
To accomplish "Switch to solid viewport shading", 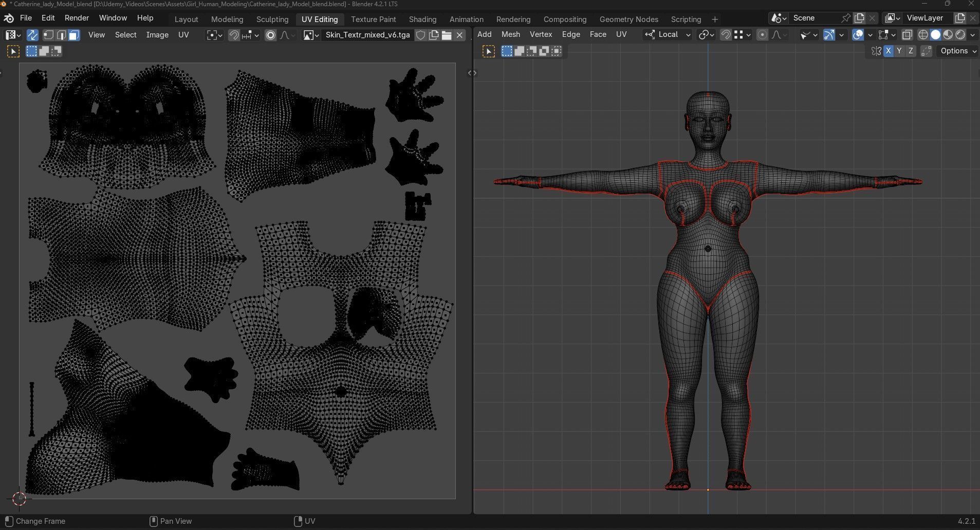I will [x=935, y=34].
